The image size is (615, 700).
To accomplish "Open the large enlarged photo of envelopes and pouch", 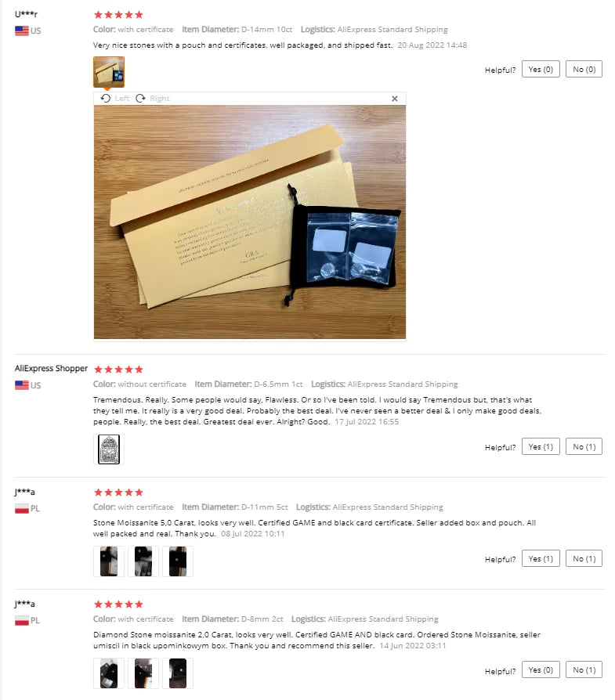I will coord(250,222).
